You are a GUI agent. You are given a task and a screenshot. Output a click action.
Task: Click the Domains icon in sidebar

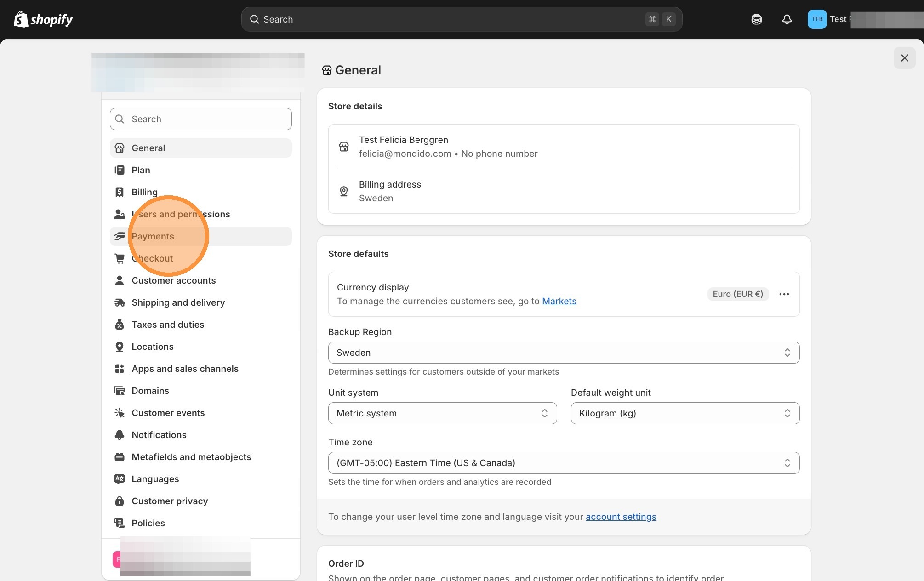tap(120, 391)
